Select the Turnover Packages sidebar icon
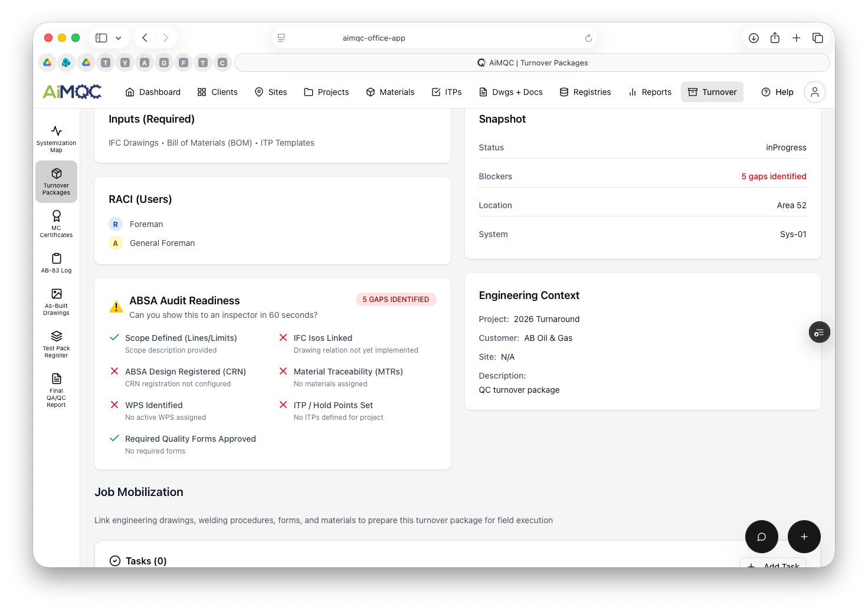868x611 pixels. coord(56,181)
